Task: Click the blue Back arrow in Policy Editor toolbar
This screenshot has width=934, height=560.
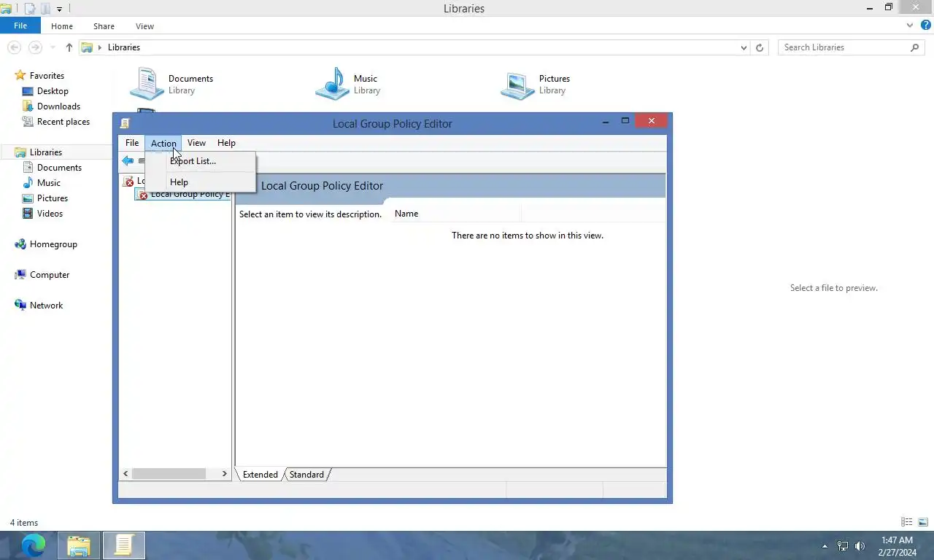Action: (x=128, y=161)
